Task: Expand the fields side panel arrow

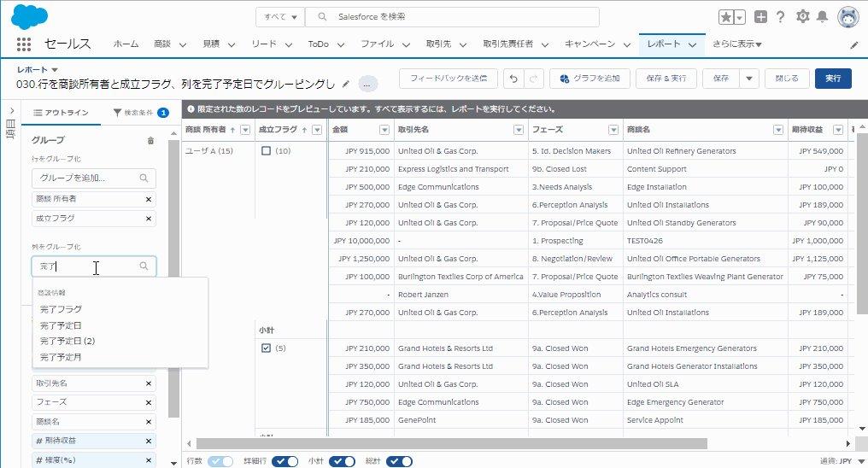Action: point(11,111)
